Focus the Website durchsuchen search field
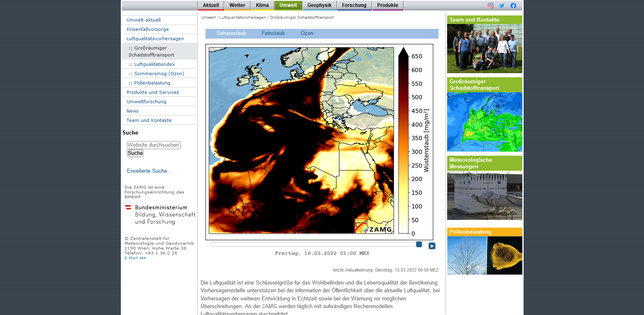Viewport: 644px width, 315px height. click(153, 145)
